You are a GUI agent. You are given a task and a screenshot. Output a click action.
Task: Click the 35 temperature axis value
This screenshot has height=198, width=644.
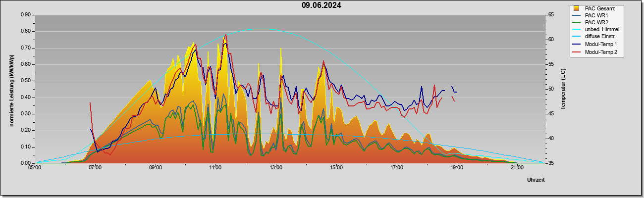point(551,163)
